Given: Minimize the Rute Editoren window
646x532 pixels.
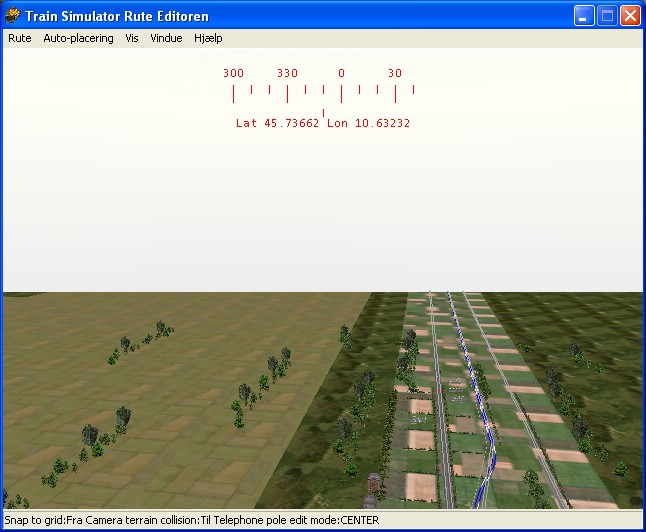Looking at the screenshot, I should 584,16.
